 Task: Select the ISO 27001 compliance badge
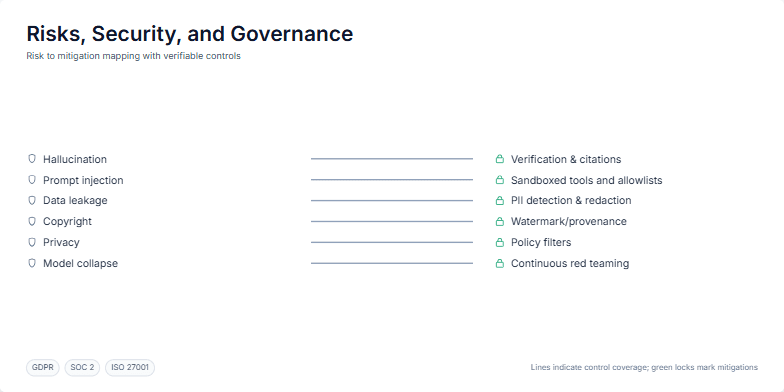click(x=130, y=368)
